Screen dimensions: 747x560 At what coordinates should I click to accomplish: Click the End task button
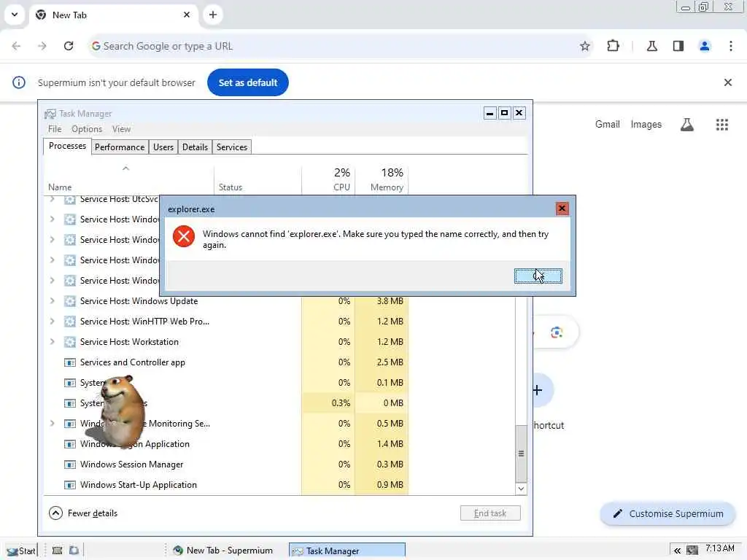(x=490, y=513)
